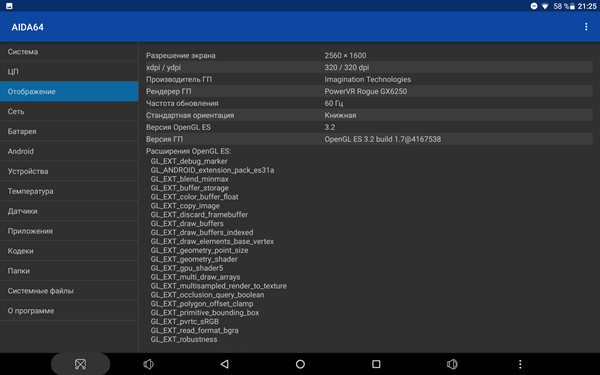Open the Батарея section
The height and width of the screenshot is (375, 600).
(x=69, y=131)
